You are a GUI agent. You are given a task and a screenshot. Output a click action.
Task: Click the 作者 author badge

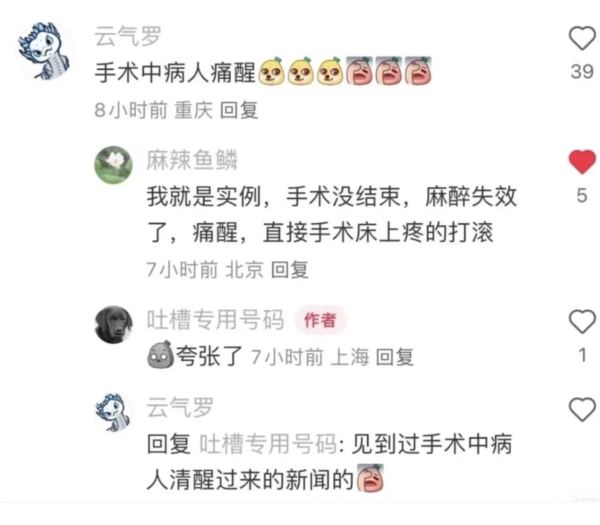pyautogui.click(x=321, y=320)
